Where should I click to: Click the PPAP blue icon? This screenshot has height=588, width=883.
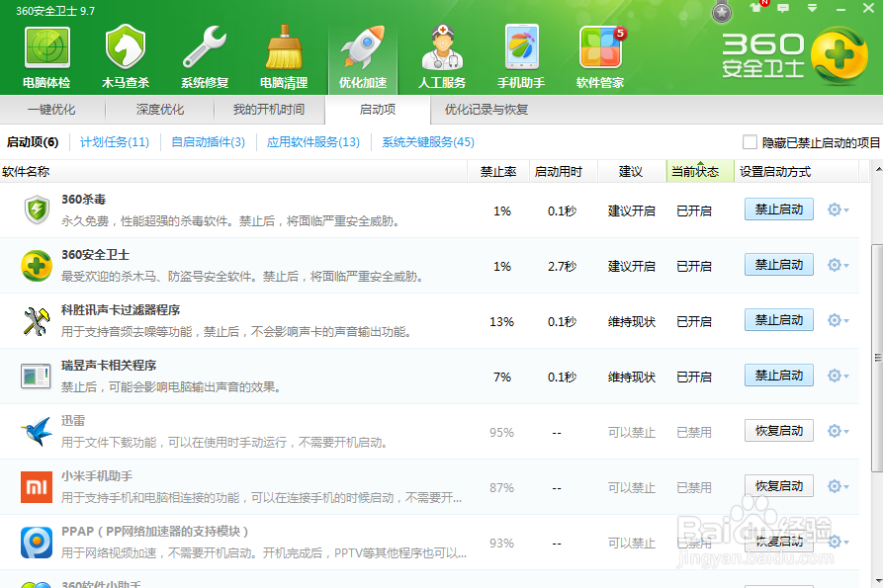(37, 543)
